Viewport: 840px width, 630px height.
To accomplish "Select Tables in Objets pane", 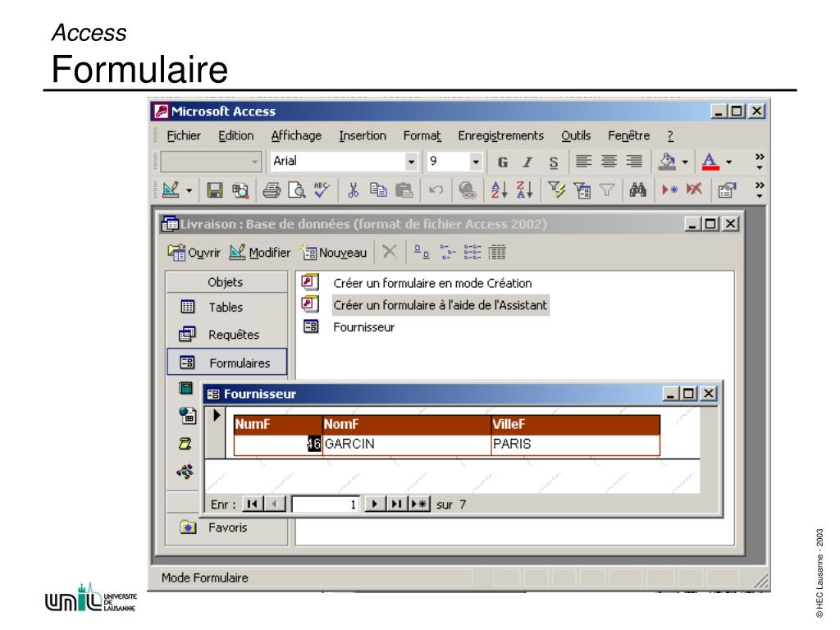I will tap(226, 307).
